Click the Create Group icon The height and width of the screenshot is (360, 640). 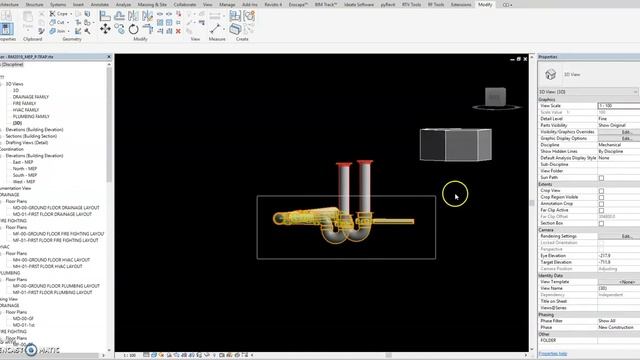[x=249, y=16]
